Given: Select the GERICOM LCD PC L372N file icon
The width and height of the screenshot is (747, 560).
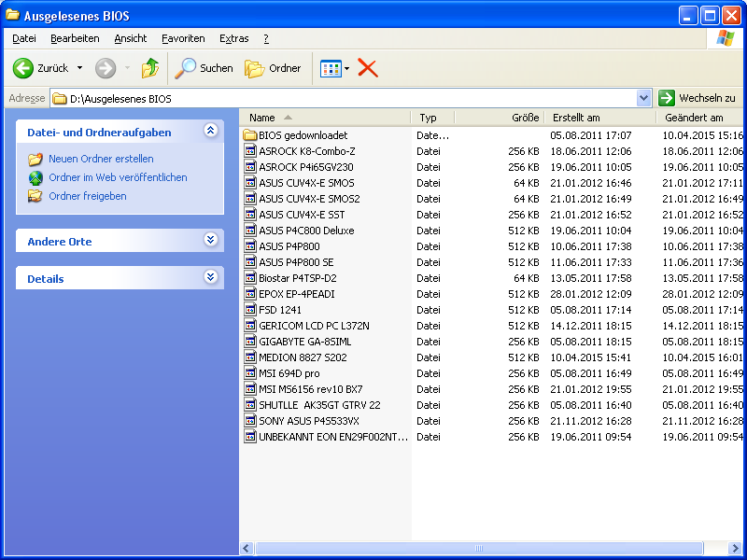Looking at the screenshot, I should click(x=250, y=326).
